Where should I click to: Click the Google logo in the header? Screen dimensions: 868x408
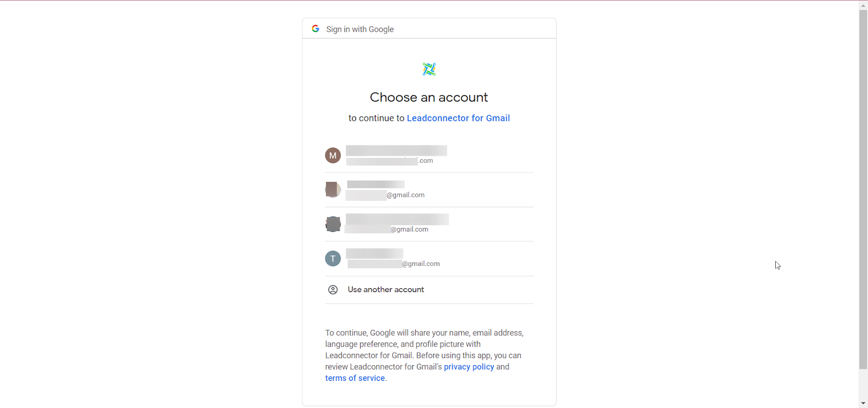coord(315,29)
